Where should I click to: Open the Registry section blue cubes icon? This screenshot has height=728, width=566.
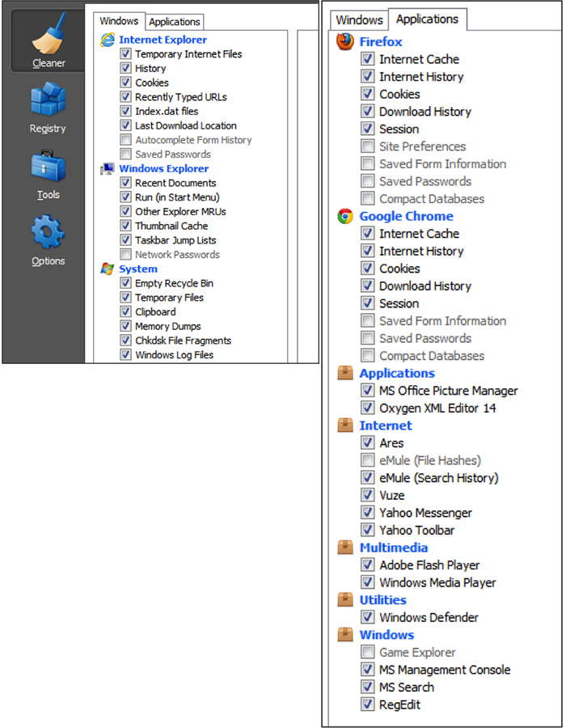[x=49, y=99]
